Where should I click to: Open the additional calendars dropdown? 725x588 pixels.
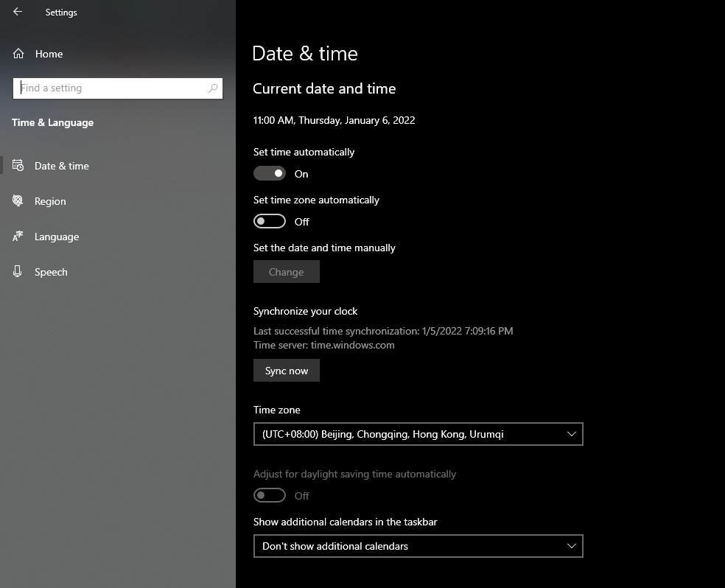[418, 546]
